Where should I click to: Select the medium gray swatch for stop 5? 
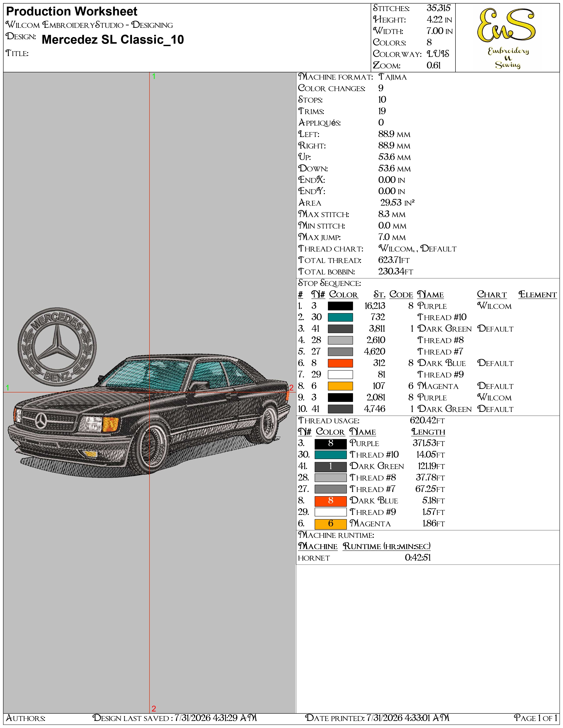click(x=340, y=352)
